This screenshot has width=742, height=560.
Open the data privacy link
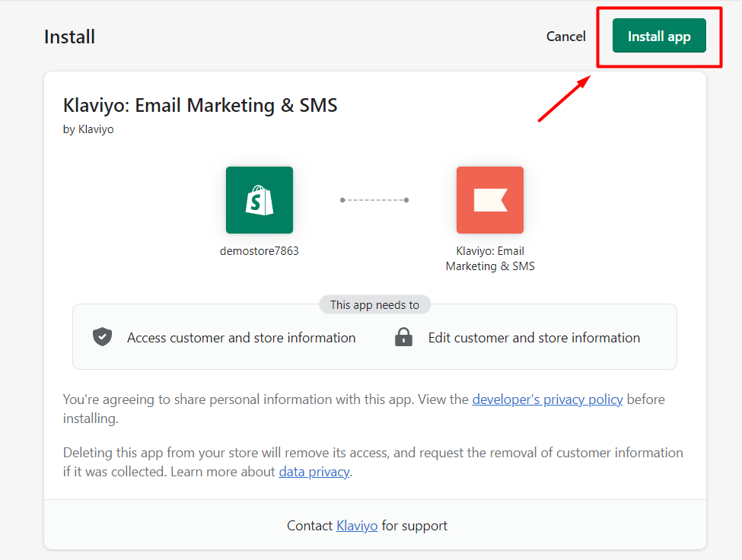coord(314,472)
